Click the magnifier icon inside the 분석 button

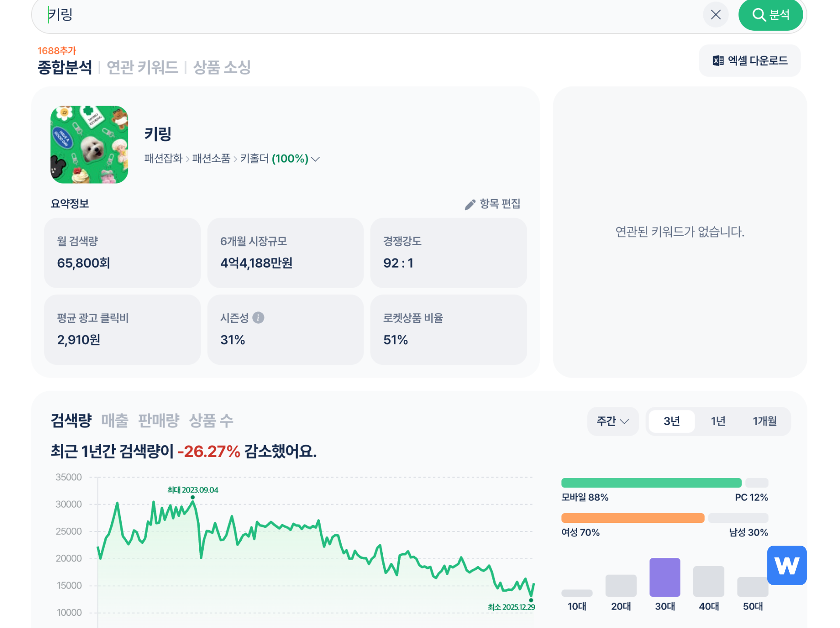(760, 14)
